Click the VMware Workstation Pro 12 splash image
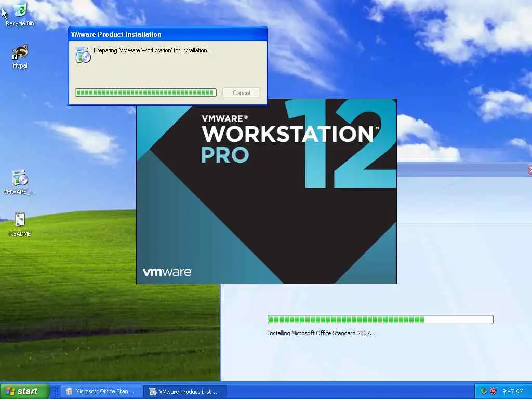Image resolution: width=532 pixels, height=399 pixels. (267, 191)
